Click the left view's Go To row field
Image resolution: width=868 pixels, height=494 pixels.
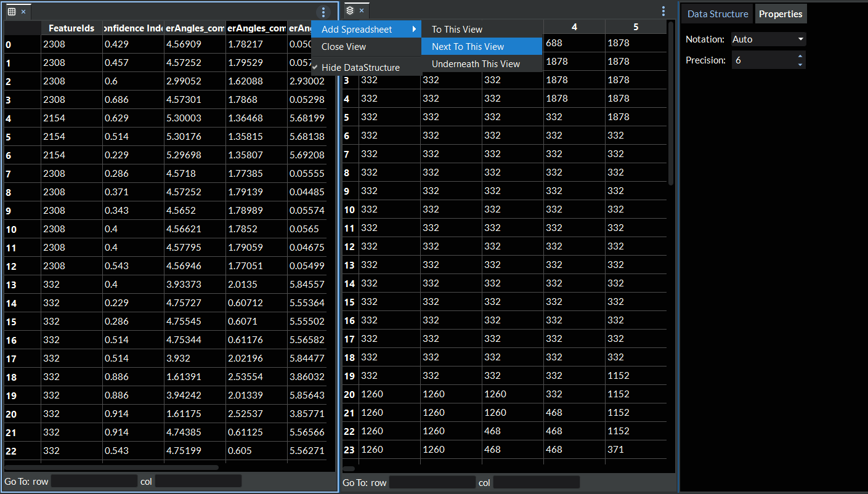(94, 481)
